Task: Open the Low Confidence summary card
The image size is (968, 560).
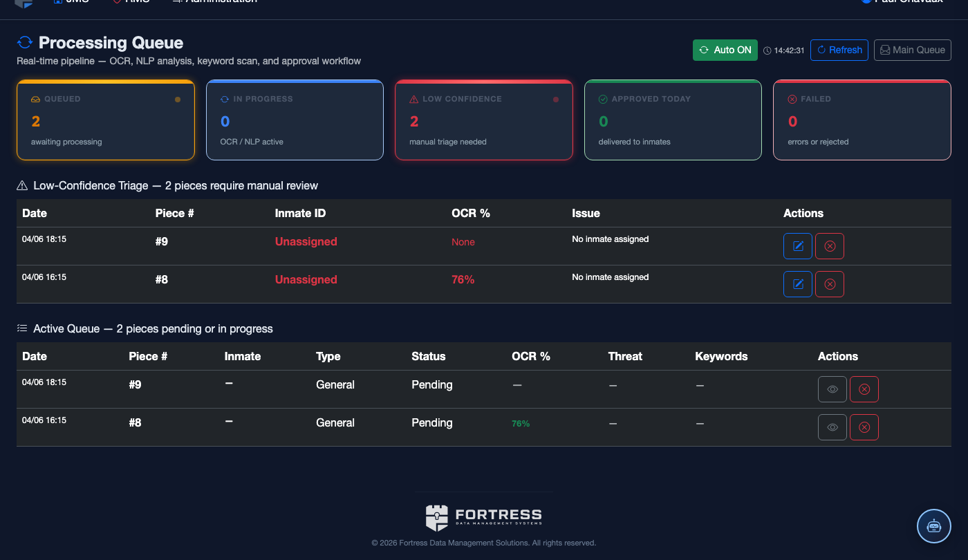Action: click(x=484, y=120)
